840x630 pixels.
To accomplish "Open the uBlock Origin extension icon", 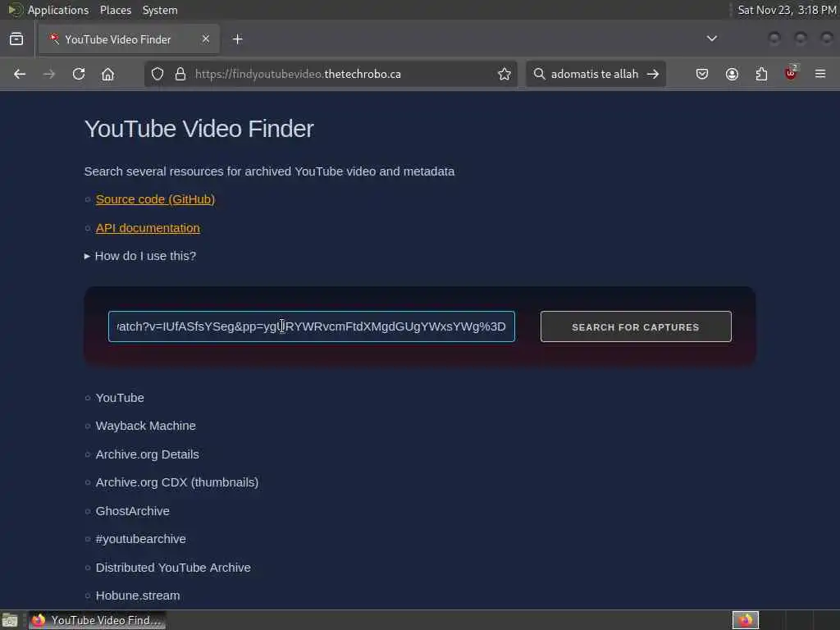I will pyautogui.click(x=791, y=73).
